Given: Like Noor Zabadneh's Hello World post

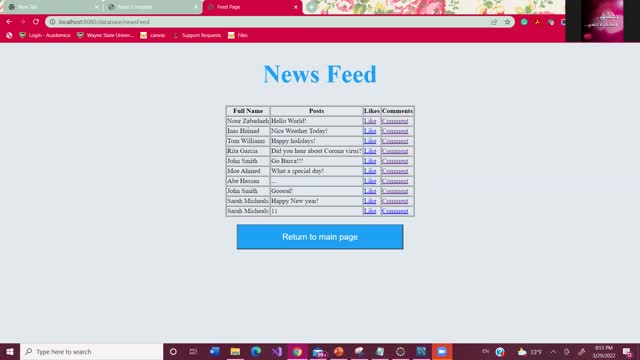Looking at the screenshot, I should pos(370,121).
